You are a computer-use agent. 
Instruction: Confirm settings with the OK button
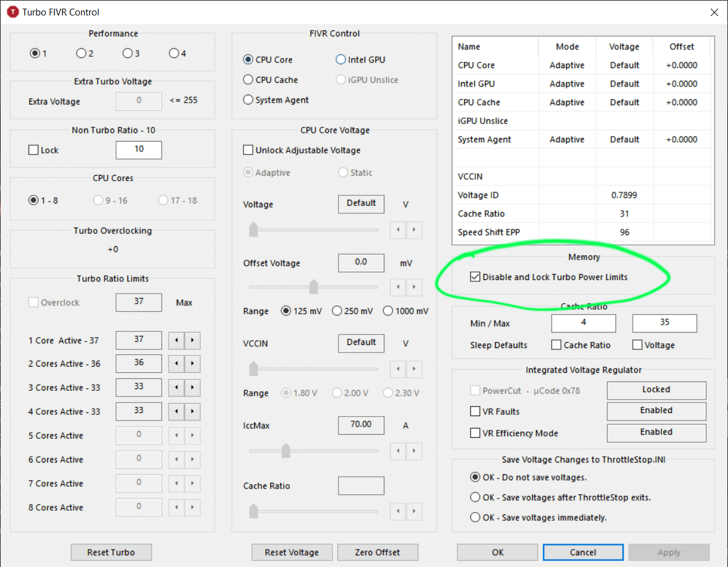497,552
